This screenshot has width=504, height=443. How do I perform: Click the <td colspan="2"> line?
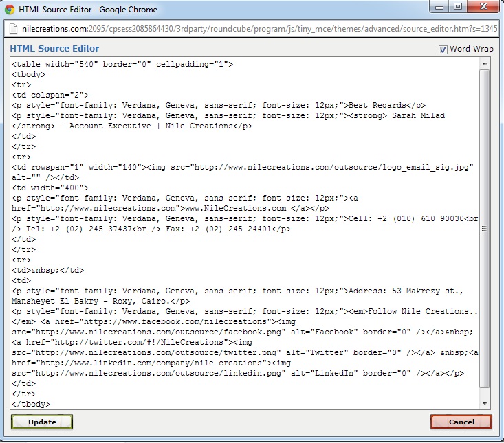pyautogui.click(x=50, y=95)
